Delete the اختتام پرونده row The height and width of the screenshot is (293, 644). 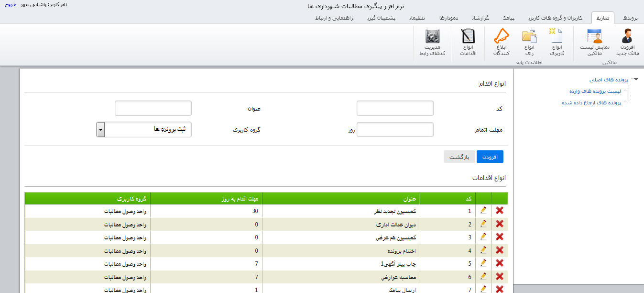pos(500,250)
